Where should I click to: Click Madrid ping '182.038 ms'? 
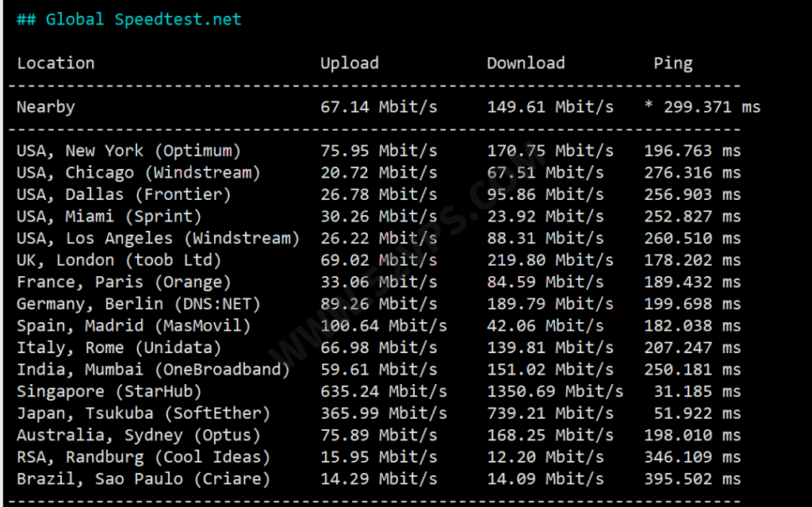click(692, 325)
